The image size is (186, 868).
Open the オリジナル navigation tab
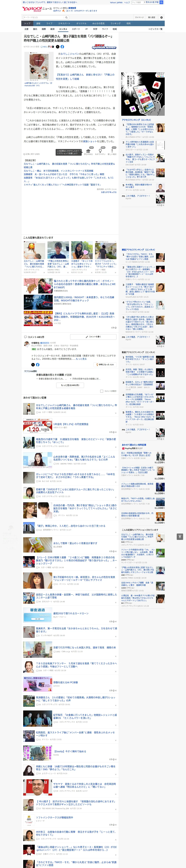point(81,24)
